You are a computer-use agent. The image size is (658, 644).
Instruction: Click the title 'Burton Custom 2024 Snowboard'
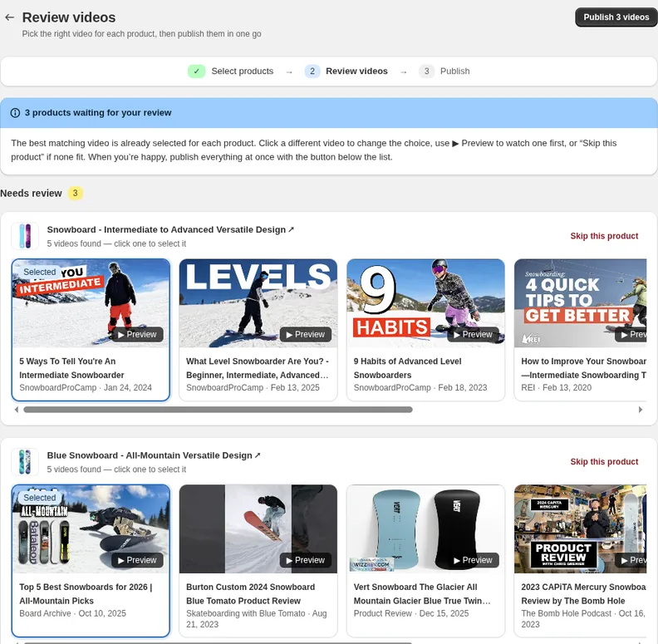point(251,594)
